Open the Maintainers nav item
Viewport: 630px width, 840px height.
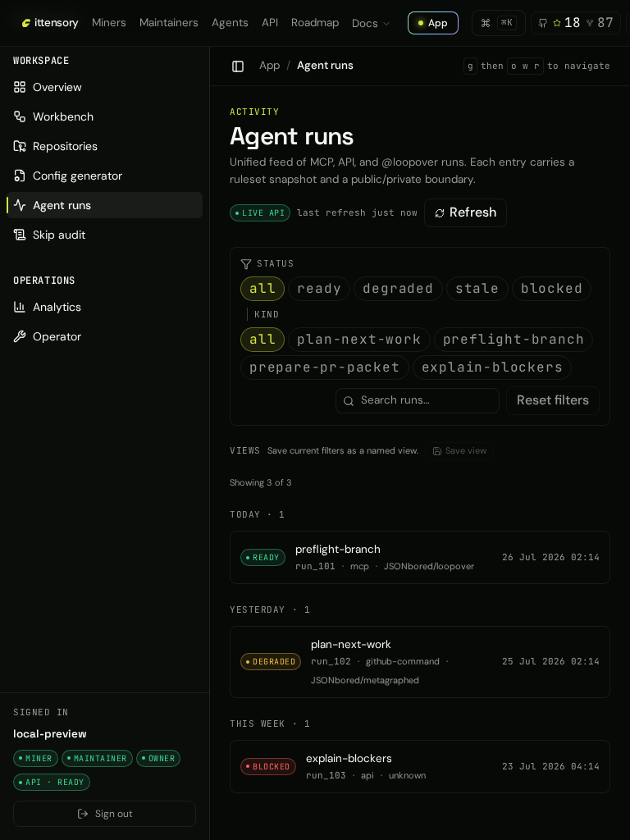169,22
